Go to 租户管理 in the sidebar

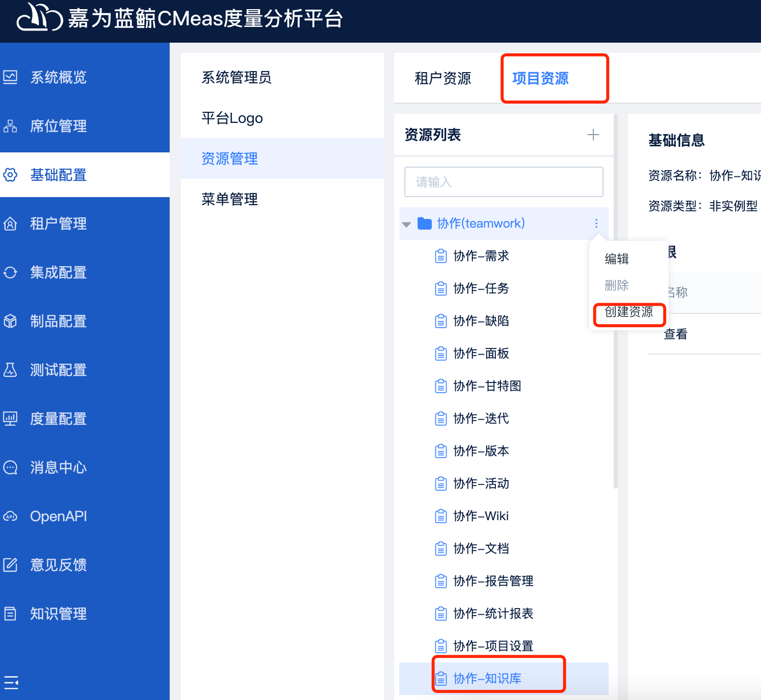pos(85,224)
